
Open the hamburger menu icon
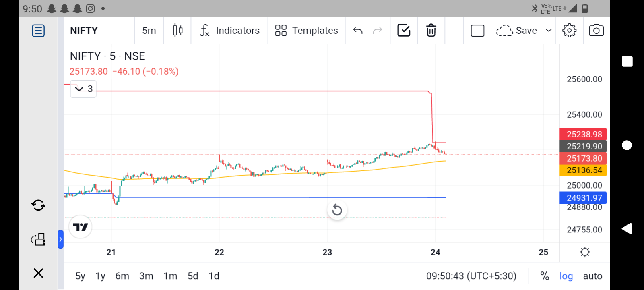pos(38,31)
